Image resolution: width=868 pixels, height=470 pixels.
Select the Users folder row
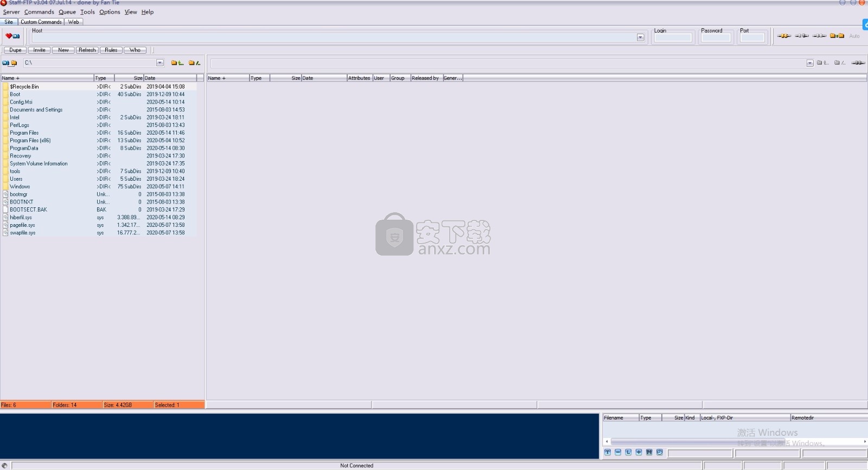pos(99,179)
